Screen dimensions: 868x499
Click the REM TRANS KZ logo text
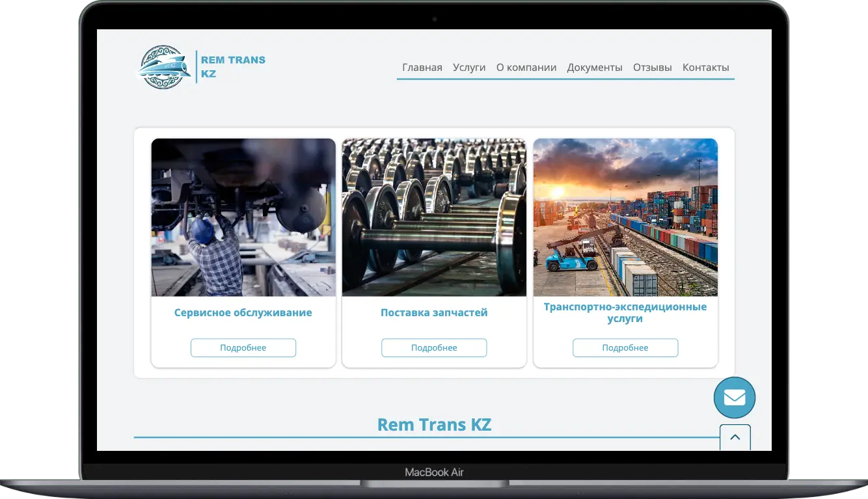tap(233, 67)
